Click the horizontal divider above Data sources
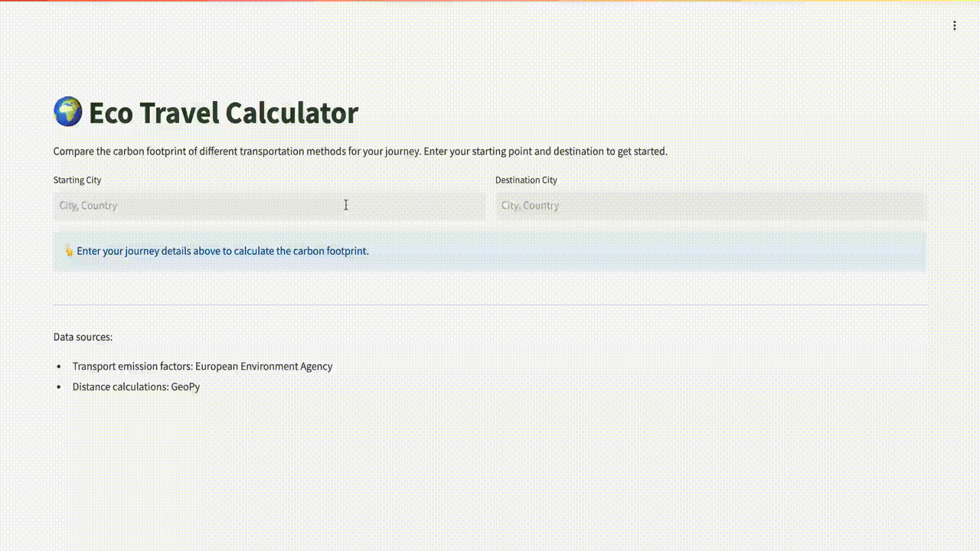This screenshot has width=980, height=551. point(490,305)
